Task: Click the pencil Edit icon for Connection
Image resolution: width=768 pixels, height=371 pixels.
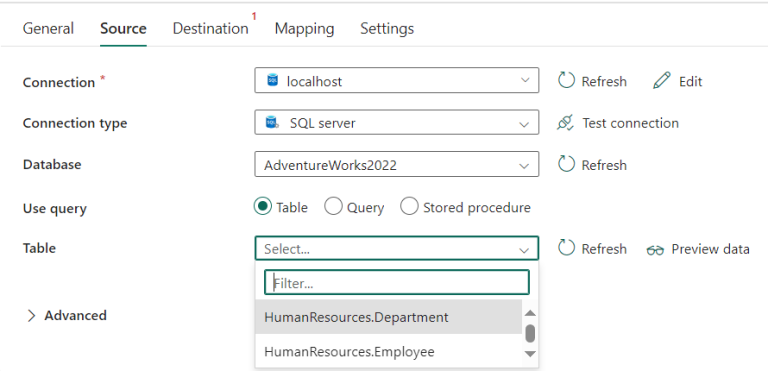Action: pos(662,80)
